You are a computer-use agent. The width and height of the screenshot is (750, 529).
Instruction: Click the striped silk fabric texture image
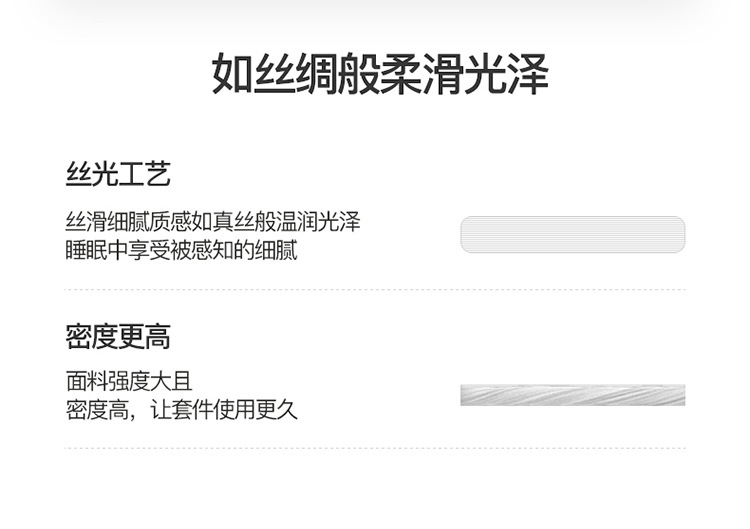(x=572, y=235)
